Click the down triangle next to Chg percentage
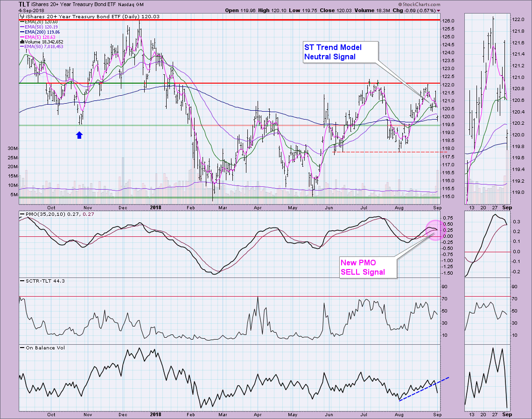Viewport: 532px width, 419px height. point(438,10)
